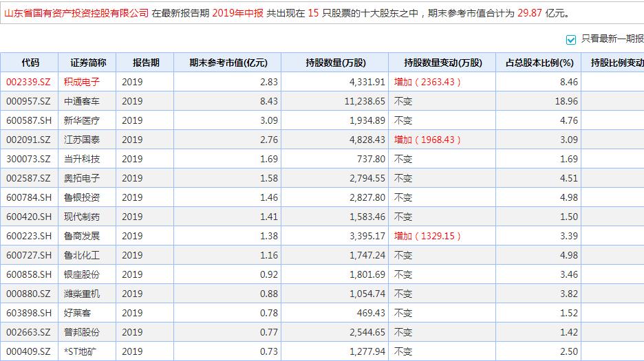Click the 持股数量变动(万股) column header
This screenshot has height=361, width=644.
(x=442, y=63)
